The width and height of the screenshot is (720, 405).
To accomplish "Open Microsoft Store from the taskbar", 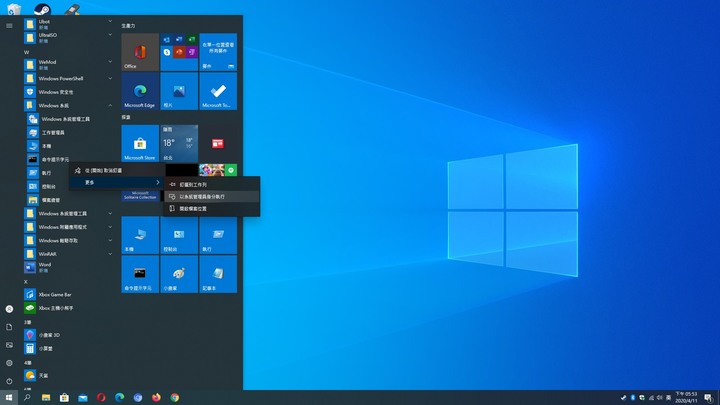I will coord(64,398).
